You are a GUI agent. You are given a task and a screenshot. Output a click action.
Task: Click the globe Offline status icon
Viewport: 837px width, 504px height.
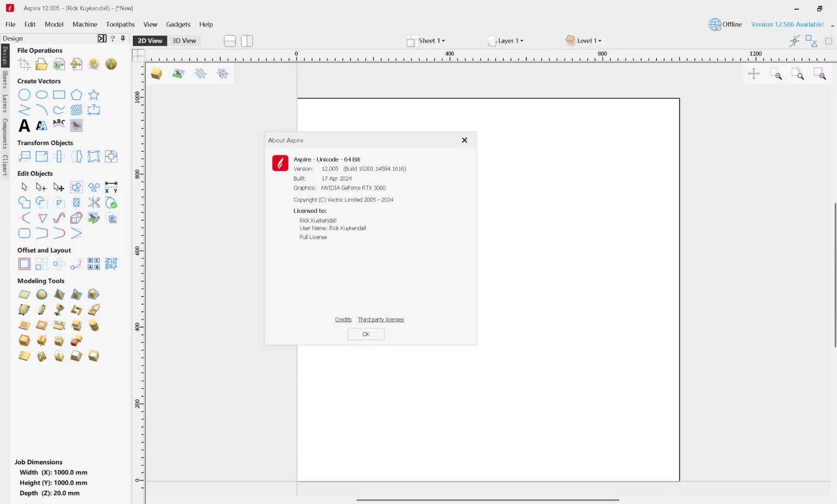[715, 24]
